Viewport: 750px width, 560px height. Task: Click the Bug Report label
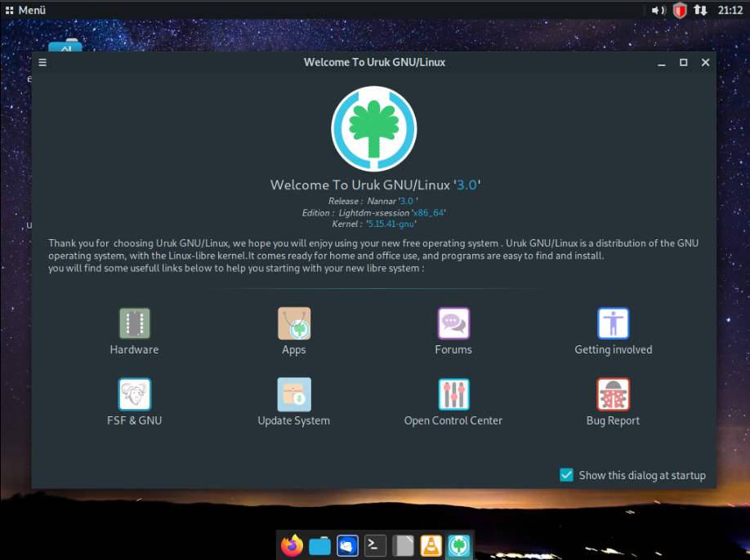click(614, 421)
